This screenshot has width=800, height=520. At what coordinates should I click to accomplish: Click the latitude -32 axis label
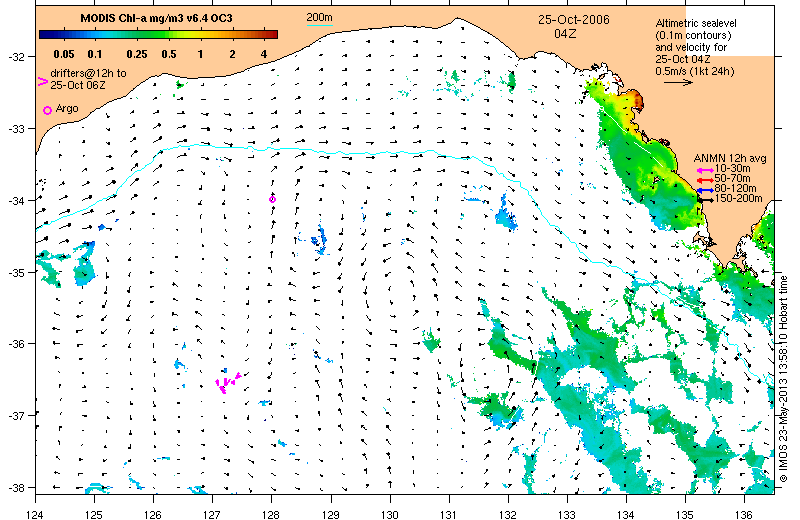click(15, 57)
